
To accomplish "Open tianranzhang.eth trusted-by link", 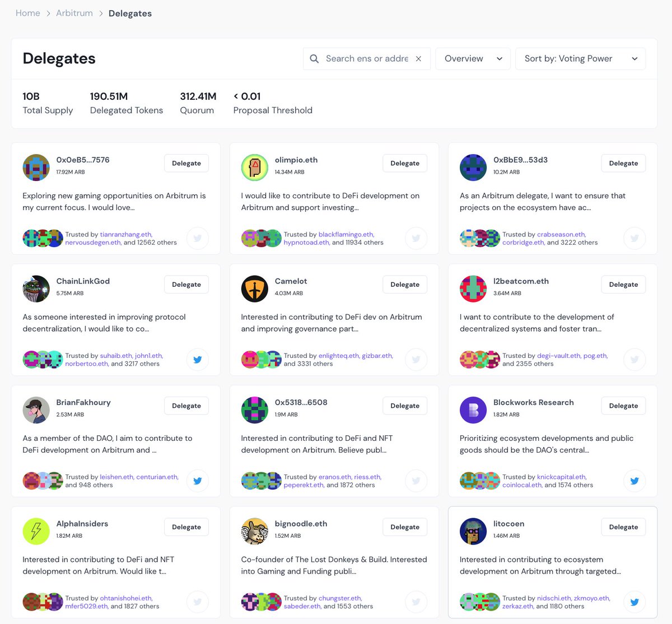I will pyautogui.click(x=126, y=235).
